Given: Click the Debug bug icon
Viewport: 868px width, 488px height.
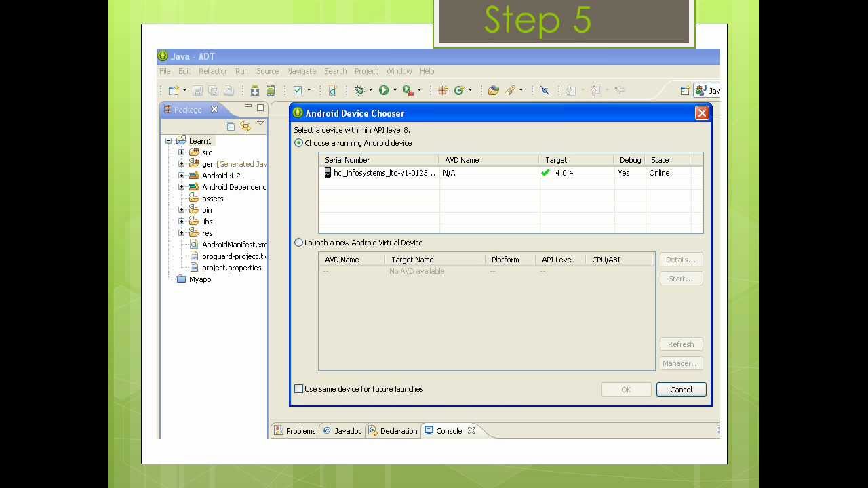Looking at the screenshot, I should (359, 90).
